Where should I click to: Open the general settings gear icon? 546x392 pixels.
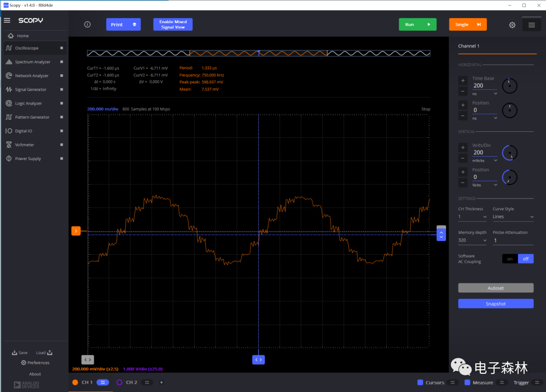[512, 25]
